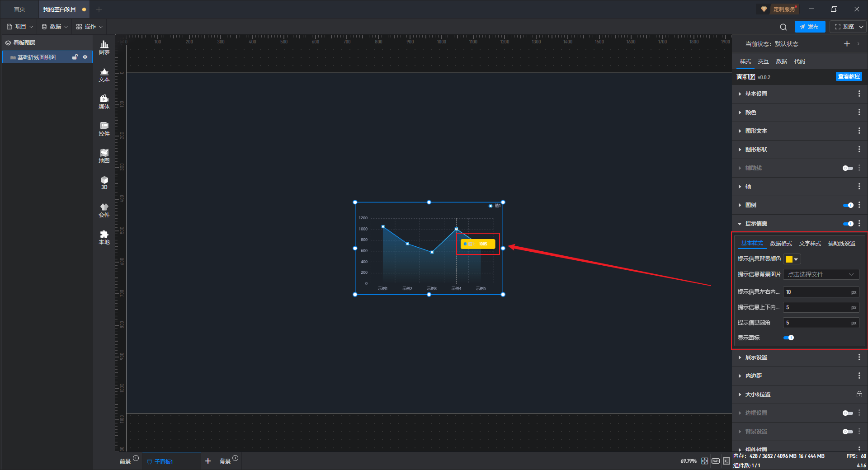
Task: Open the three-dot menu for 轴
Action: pos(859,187)
